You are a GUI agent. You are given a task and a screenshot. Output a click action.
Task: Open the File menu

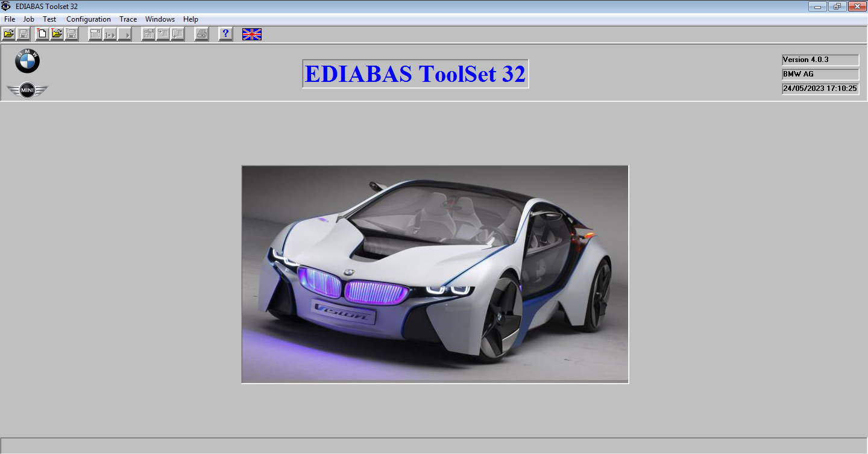click(x=10, y=19)
